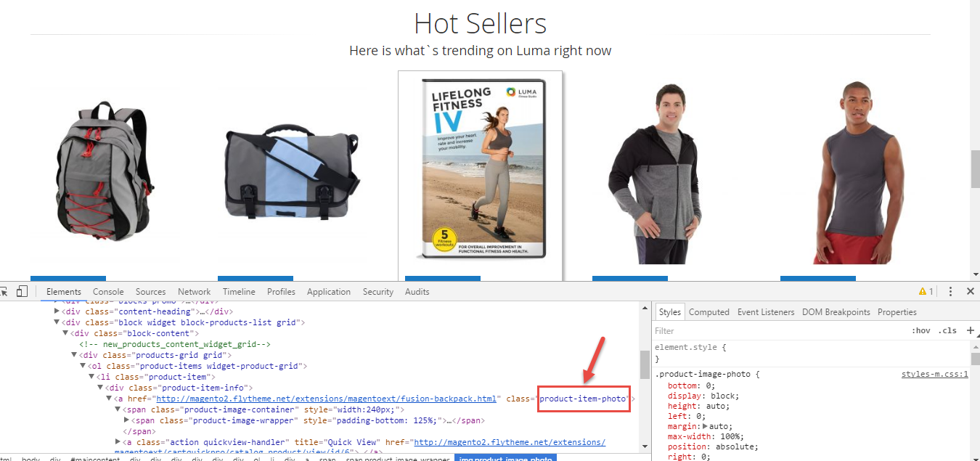Open the Event Listeners tab
The width and height of the screenshot is (980, 461).
point(766,312)
